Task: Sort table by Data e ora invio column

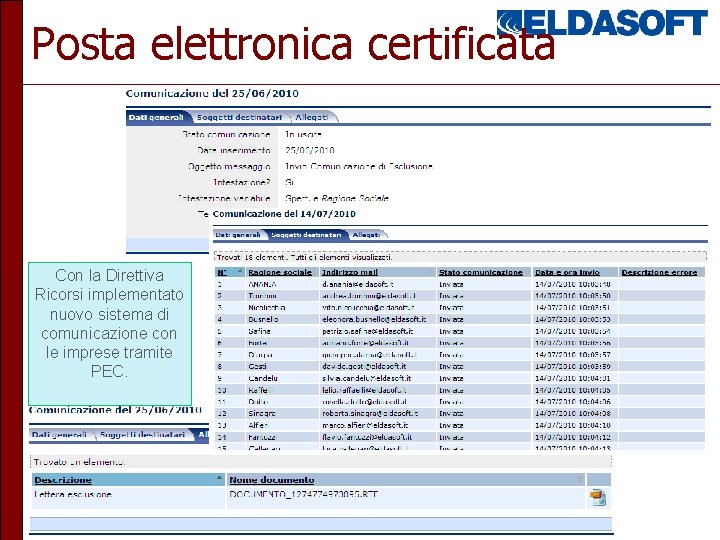Action: (567, 272)
